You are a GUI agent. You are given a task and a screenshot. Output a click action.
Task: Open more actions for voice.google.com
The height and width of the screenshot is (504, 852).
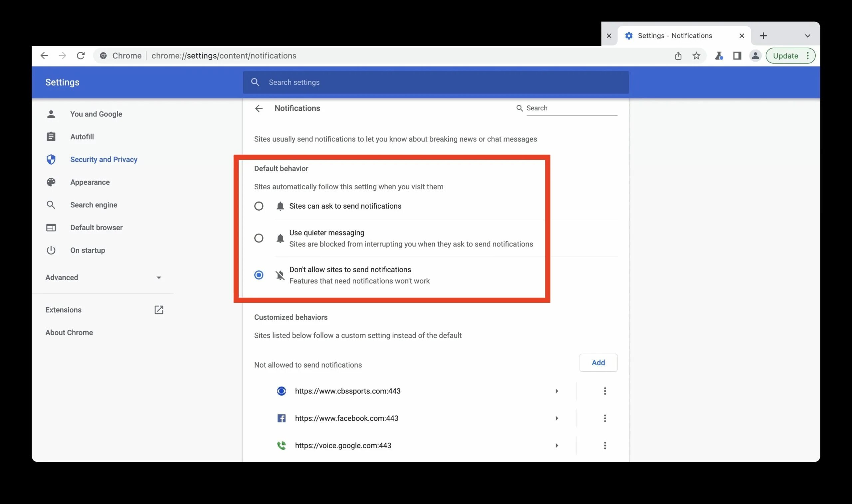(605, 445)
